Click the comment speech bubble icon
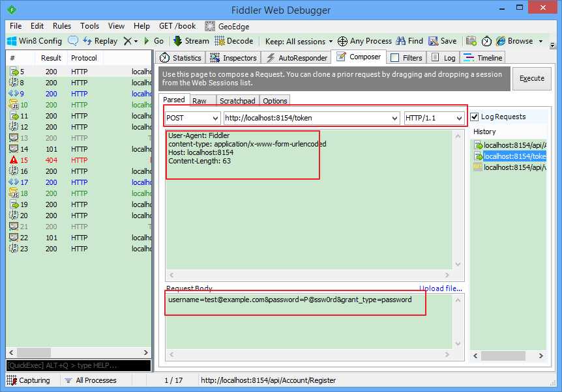Viewport: 562px width, 392px height. (73, 41)
